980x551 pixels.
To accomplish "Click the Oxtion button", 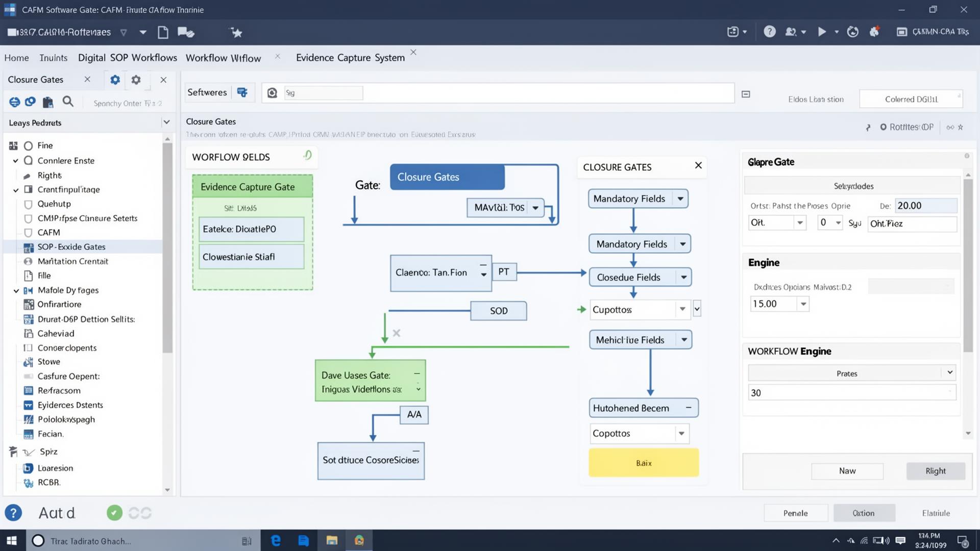I will [864, 513].
